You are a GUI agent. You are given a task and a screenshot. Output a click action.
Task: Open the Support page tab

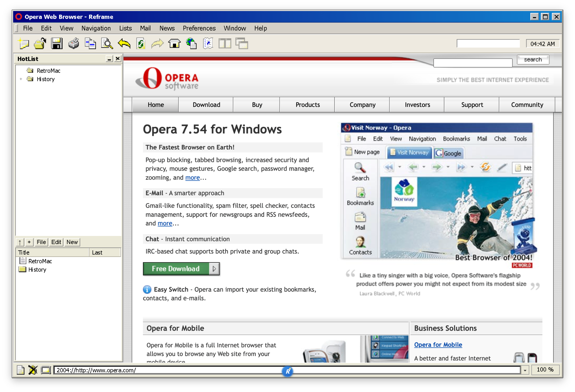(472, 105)
